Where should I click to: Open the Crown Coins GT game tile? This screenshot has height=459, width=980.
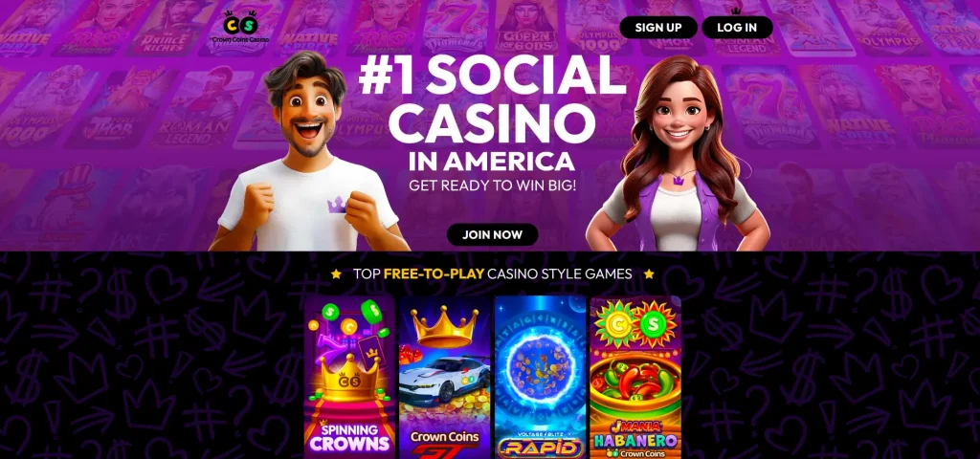(445, 377)
